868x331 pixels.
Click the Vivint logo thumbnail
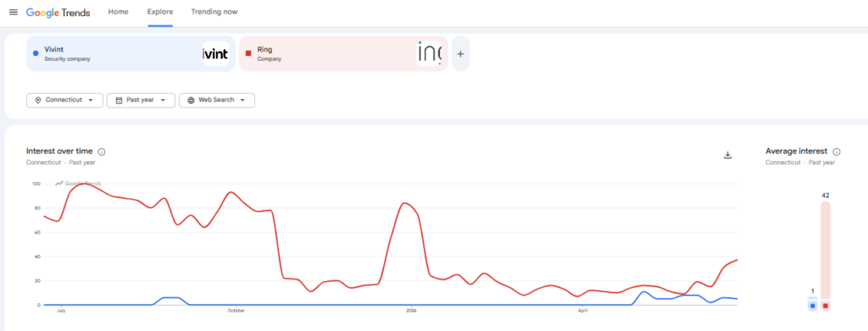215,53
